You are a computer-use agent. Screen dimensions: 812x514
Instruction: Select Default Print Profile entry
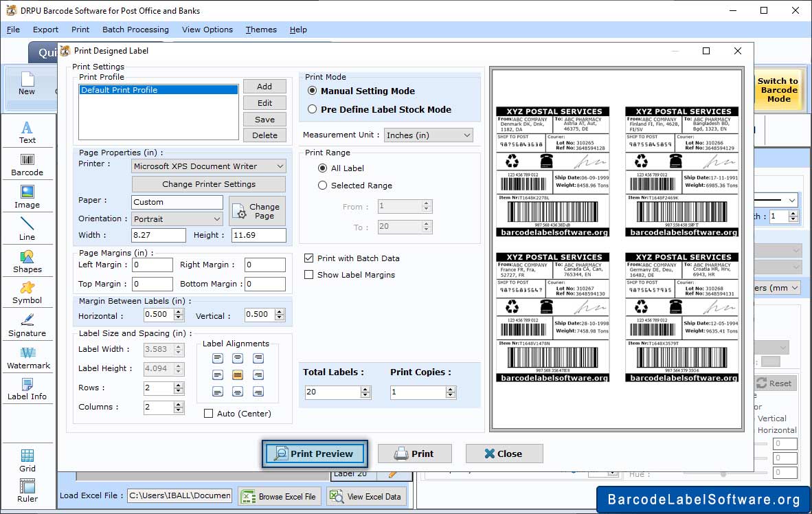pos(159,89)
